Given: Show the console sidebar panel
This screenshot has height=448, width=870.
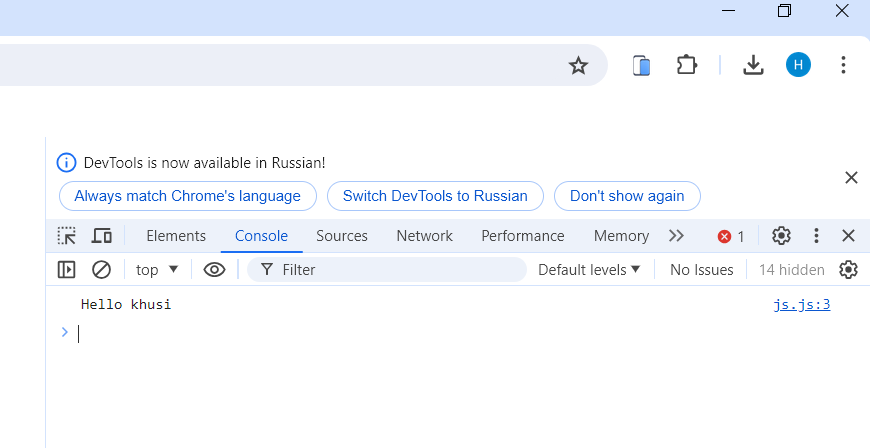Looking at the screenshot, I should [x=67, y=269].
